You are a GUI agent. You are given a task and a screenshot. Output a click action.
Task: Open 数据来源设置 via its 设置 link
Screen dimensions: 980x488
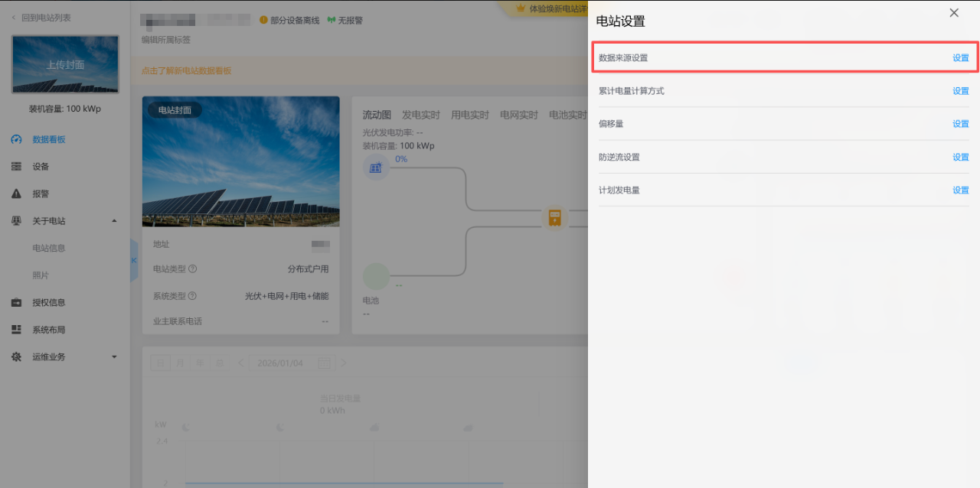click(x=960, y=58)
